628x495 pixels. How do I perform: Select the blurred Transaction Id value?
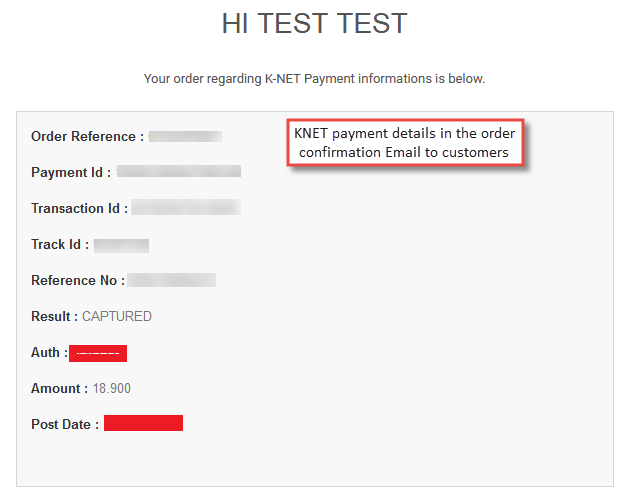186,207
